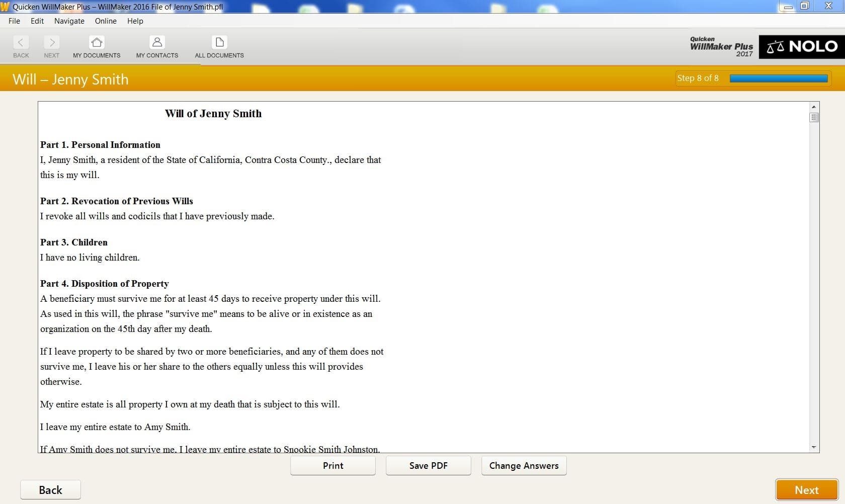The width and height of the screenshot is (845, 504).
Task: Open the Navigate menu
Action: [x=69, y=21]
